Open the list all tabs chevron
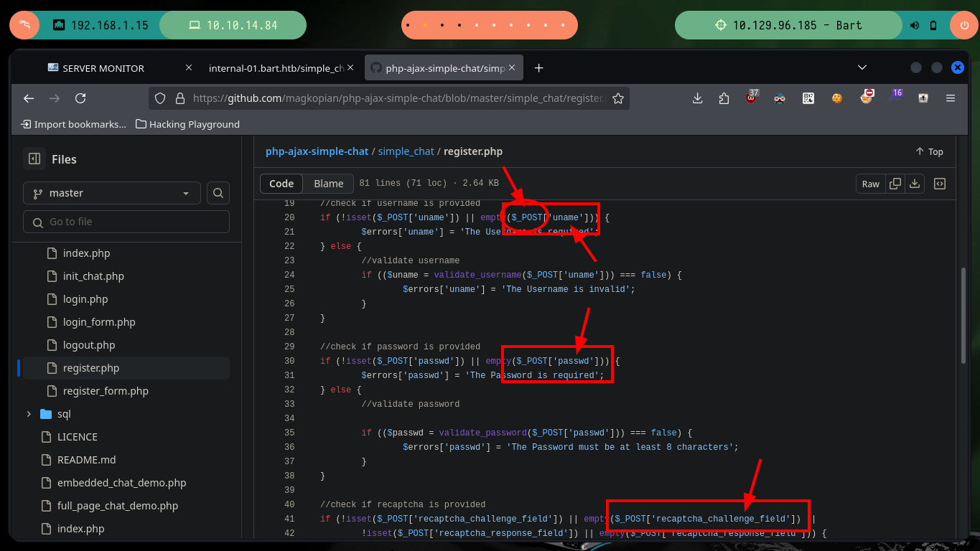The height and width of the screenshot is (551, 980). (862, 67)
